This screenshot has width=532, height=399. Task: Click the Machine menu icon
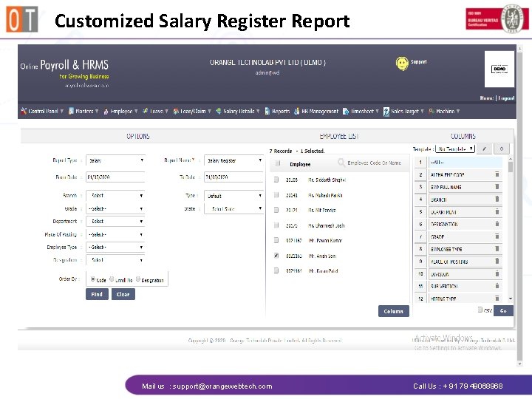pyautogui.click(x=432, y=111)
